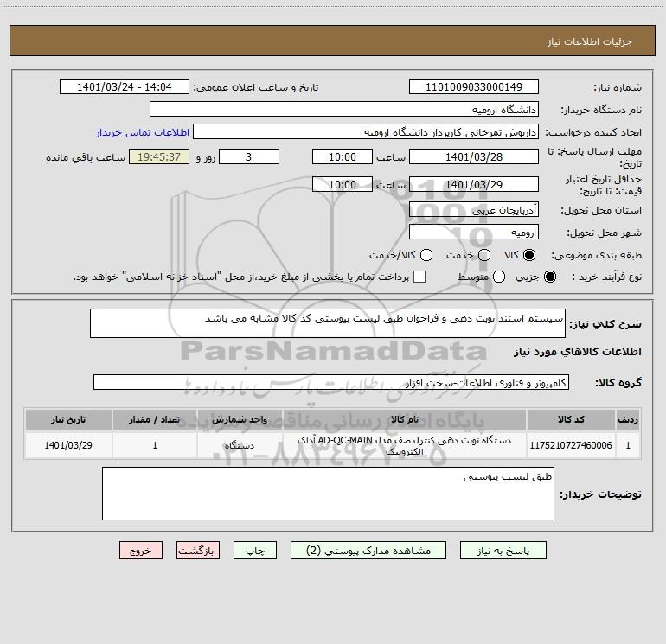Click the نام کالا column header
The width and height of the screenshot is (666, 644).
(405, 420)
